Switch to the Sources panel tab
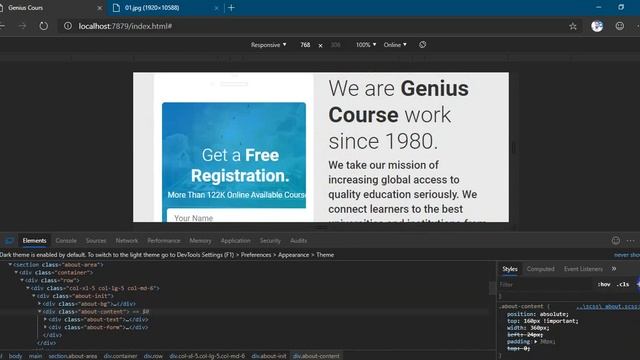This screenshot has width=640, height=360. (x=96, y=241)
